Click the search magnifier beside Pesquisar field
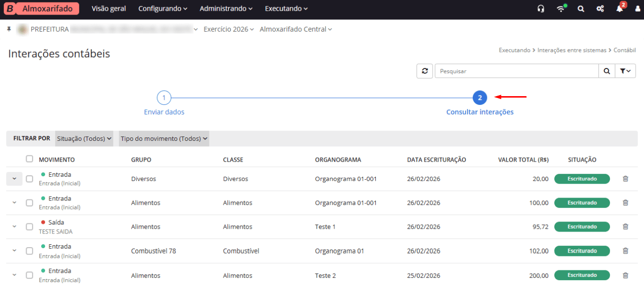The height and width of the screenshot is (285, 644). [x=607, y=71]
